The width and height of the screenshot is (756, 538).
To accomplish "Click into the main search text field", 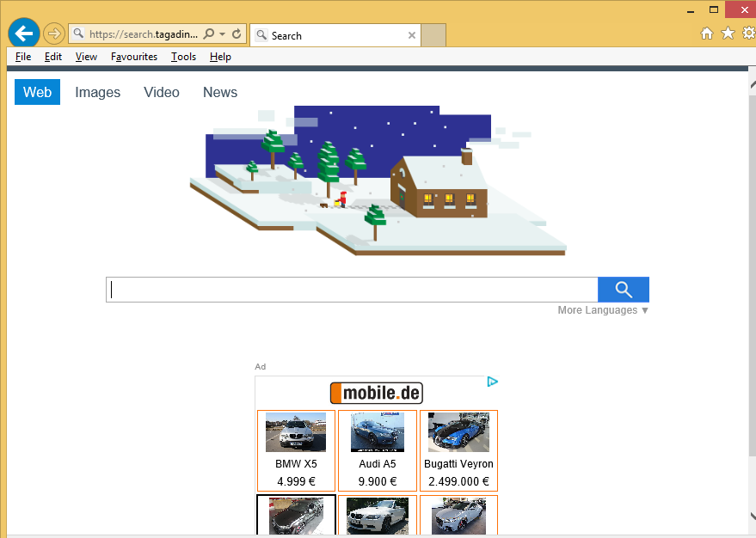I will click(x=353, y=290).
